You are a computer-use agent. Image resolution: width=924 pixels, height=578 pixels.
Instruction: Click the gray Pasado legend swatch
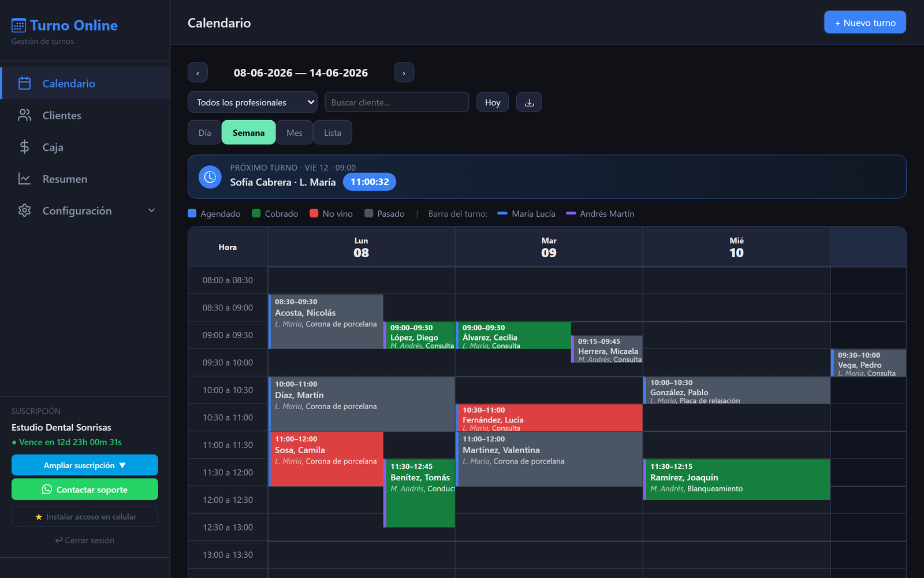[369, 213]
